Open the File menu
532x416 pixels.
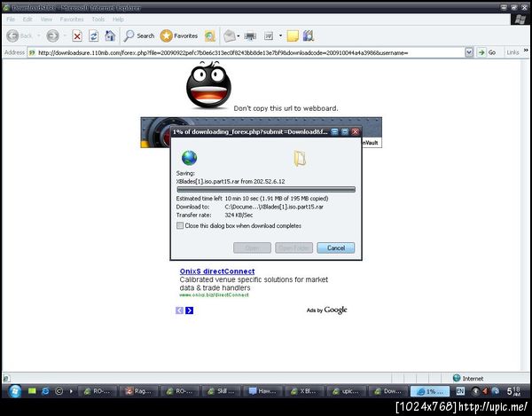[11, 20]
